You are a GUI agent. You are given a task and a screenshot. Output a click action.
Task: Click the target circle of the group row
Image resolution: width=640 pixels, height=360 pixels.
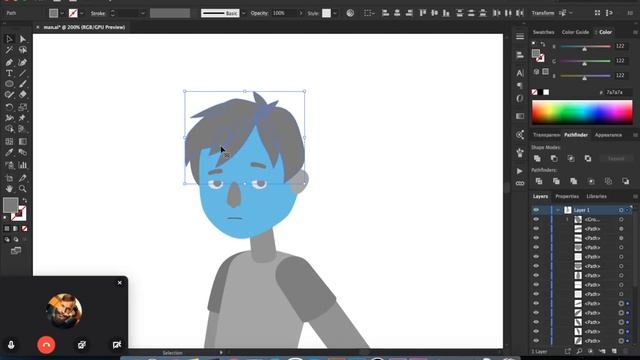[621, 220]
